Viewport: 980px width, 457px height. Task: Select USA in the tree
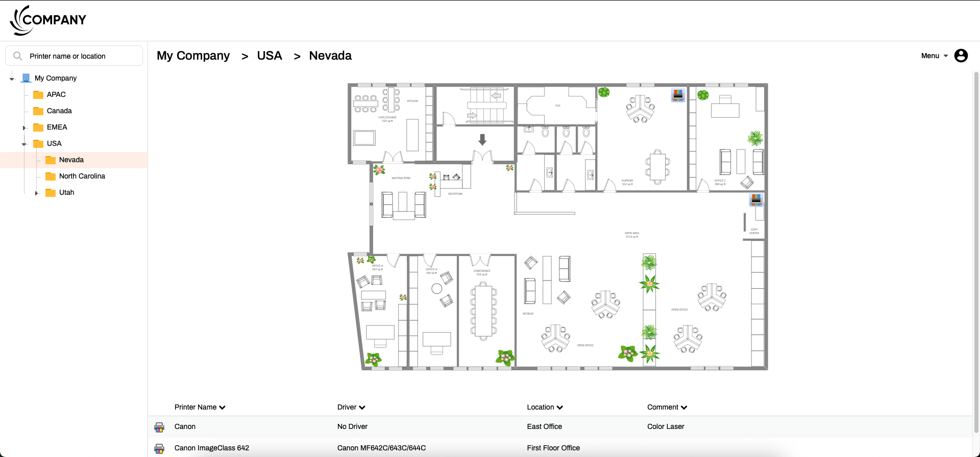point(54,143)
